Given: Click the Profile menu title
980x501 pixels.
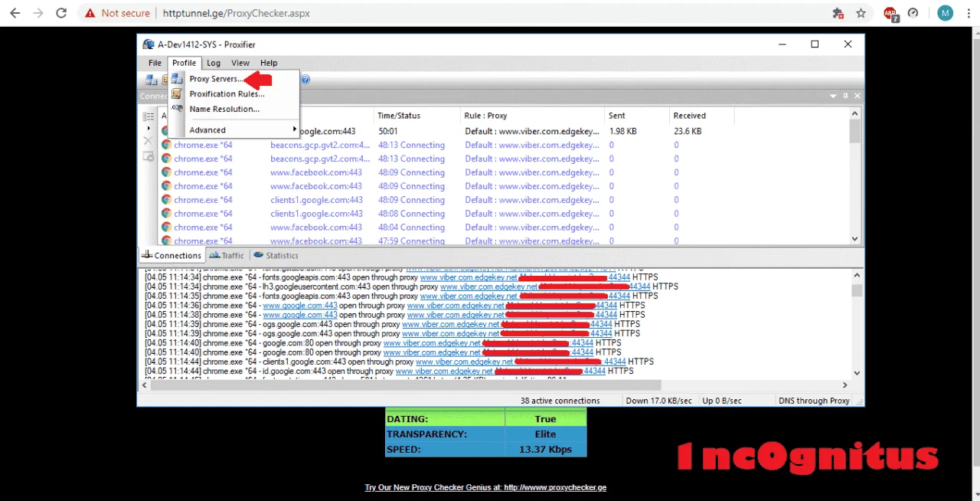Looking at the screenshot, I should coord(184,63).
